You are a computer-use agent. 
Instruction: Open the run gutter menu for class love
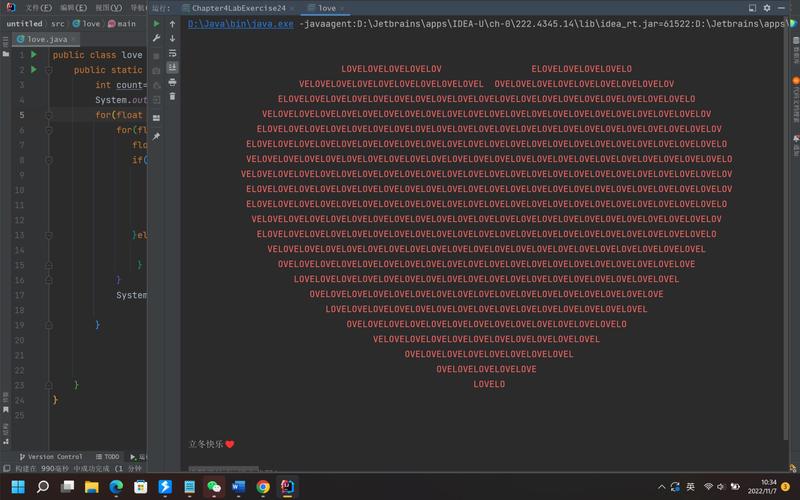[33, 55]
